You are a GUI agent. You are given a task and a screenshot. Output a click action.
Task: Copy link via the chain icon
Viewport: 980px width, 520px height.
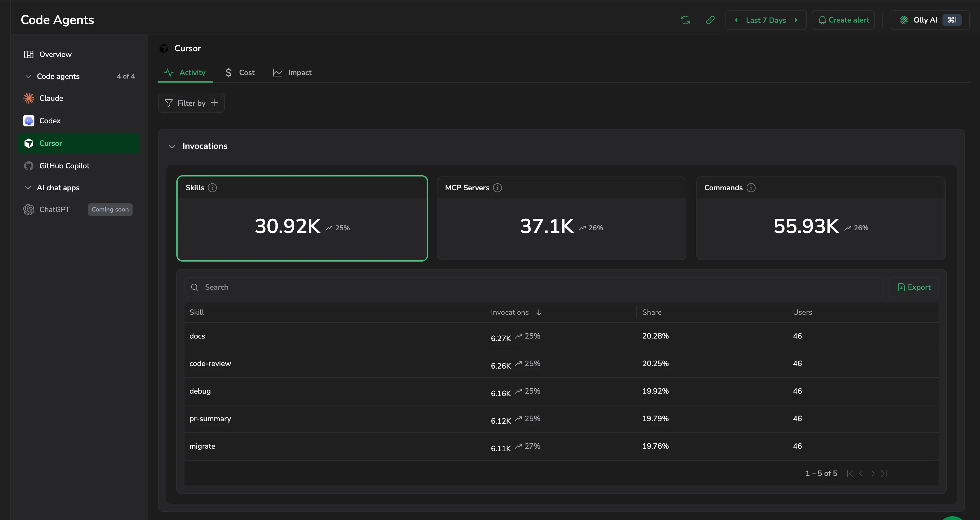710,20
